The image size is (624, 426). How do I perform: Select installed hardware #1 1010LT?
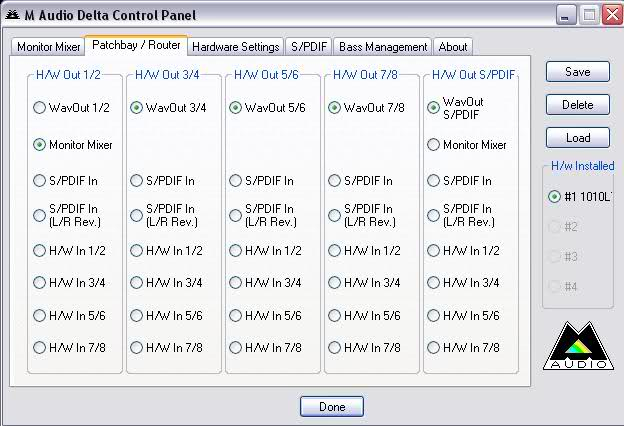pos(554,196)
